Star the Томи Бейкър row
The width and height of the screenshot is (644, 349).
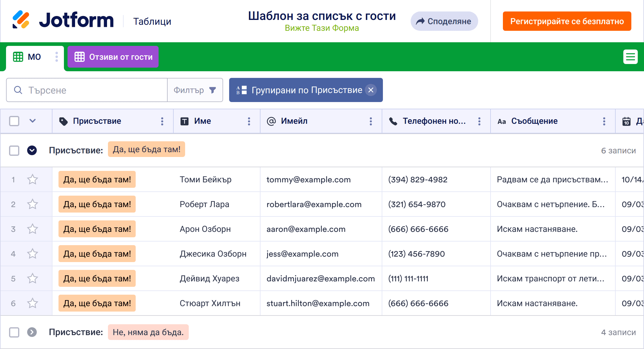[x=33, y=180]
